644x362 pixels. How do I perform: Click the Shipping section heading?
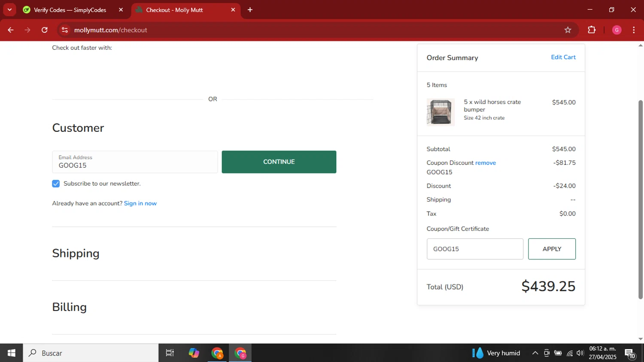pos(76,253)
